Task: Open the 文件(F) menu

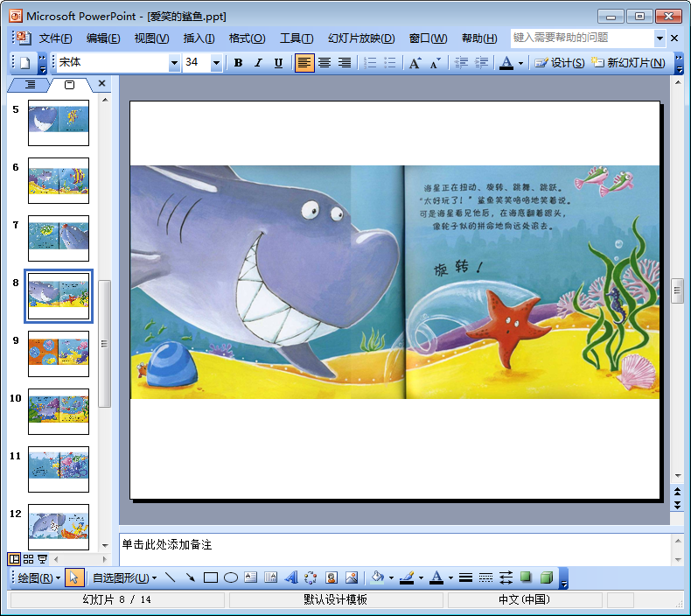Action: [x=55, y=38]
